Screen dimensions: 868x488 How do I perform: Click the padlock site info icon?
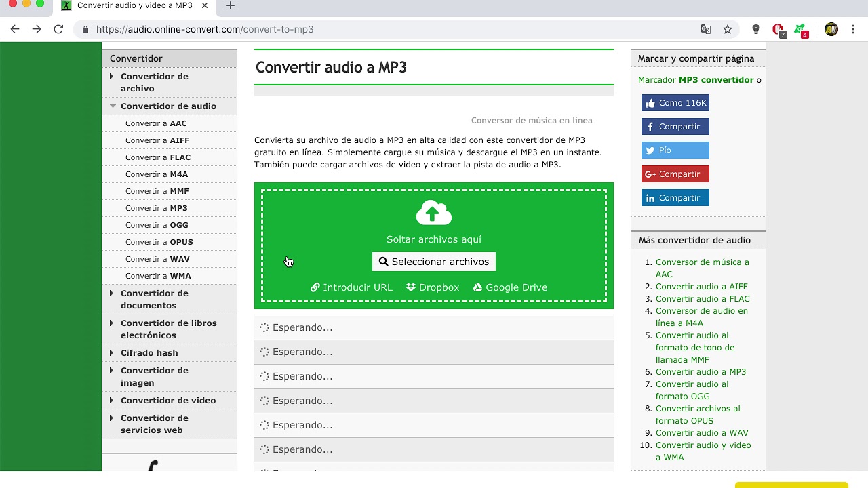point(85,29)
